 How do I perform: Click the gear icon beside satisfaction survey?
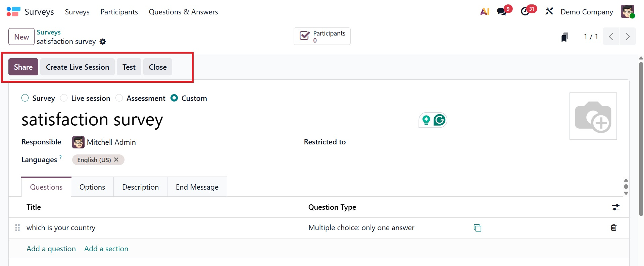pyautogui.click(x=103, y=42)
